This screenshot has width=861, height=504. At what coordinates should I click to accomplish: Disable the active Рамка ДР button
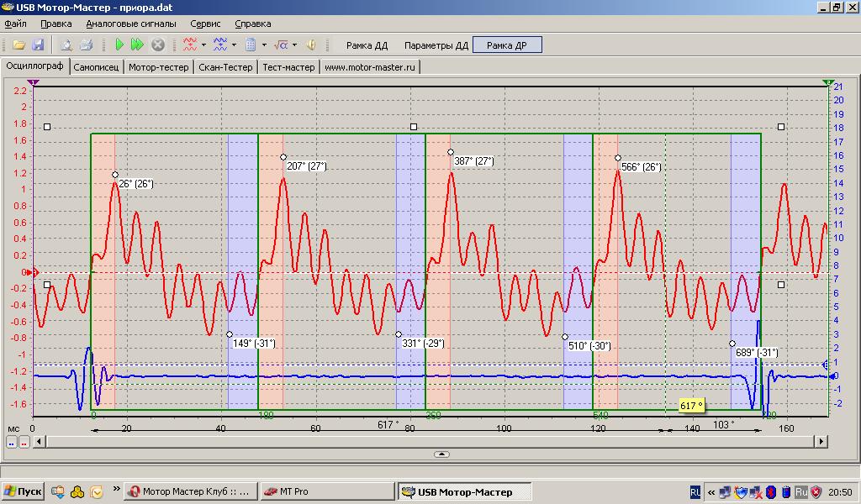coord(506,45)
